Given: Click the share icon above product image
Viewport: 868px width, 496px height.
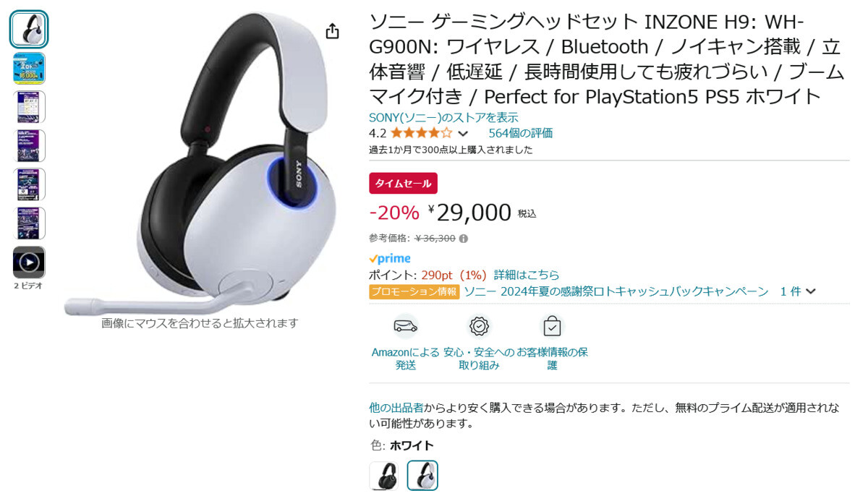Looking at the screenshot, I should (x=332, y=31).
